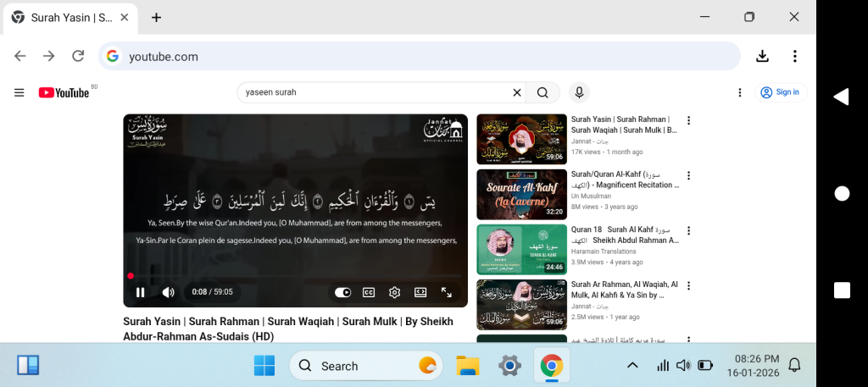Enter full screen mode

447,292
